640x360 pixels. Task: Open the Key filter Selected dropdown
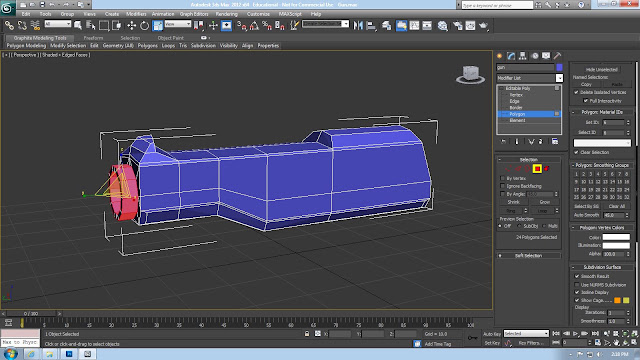[x=526, y=333]
